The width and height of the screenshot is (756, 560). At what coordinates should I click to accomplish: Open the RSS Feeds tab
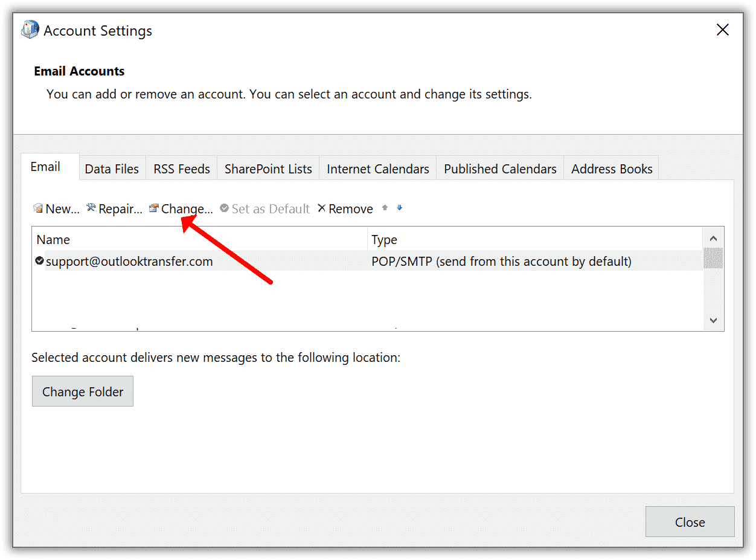[182, 169]
